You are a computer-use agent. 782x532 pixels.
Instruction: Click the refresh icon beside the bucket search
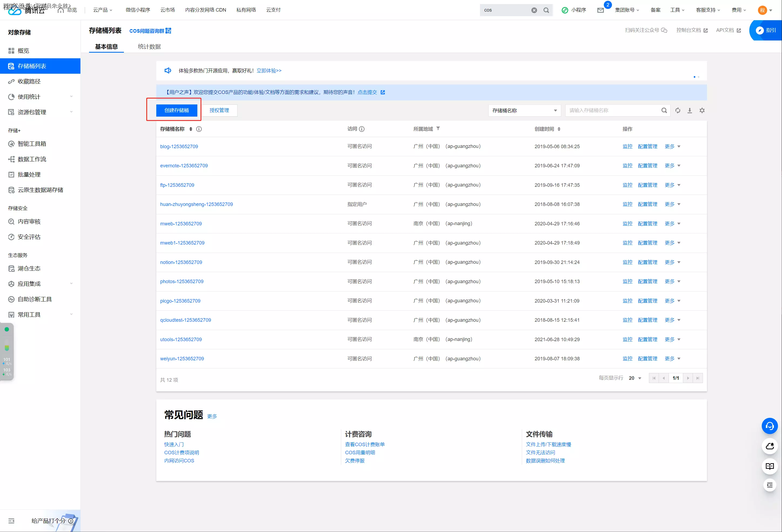[x=677, y=110]
